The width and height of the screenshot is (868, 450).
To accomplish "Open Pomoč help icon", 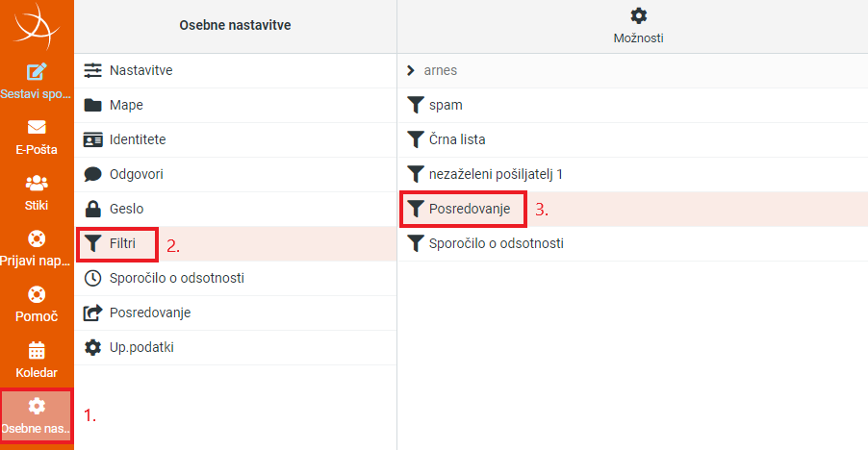I will pos(37,294).
